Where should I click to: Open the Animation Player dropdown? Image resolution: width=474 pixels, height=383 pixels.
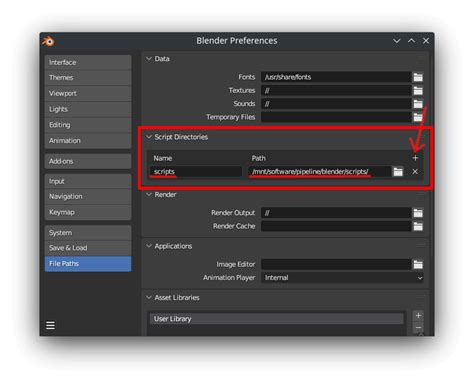click(342, 278)
